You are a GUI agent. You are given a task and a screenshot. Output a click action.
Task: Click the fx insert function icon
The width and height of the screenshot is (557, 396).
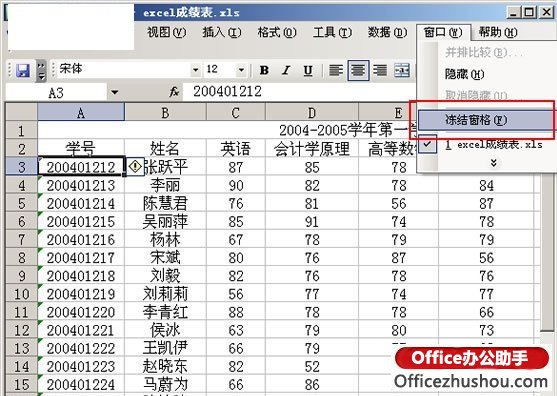(x=174, y=92)
